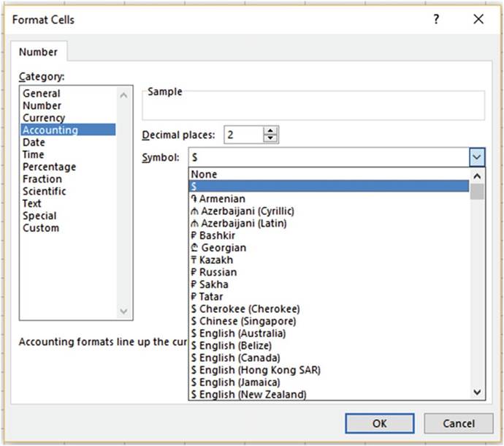The height and width of the screenshot is (446, 504).
Task: Close the Format Cells dialog
Action: [x=478, y=20]
